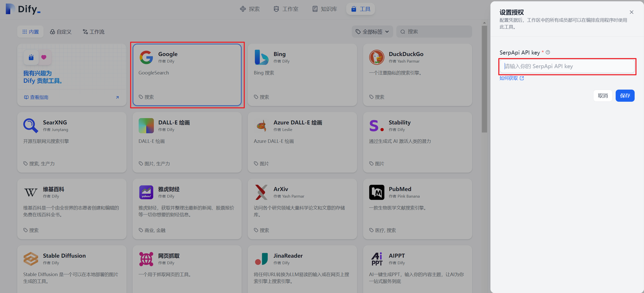
Task: Close the 设置授权 panel
Action: point(631,12)
